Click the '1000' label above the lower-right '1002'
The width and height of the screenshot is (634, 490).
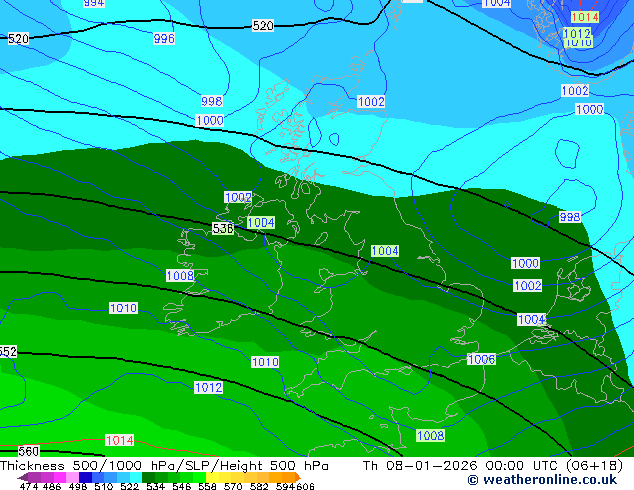coord(525,263)
